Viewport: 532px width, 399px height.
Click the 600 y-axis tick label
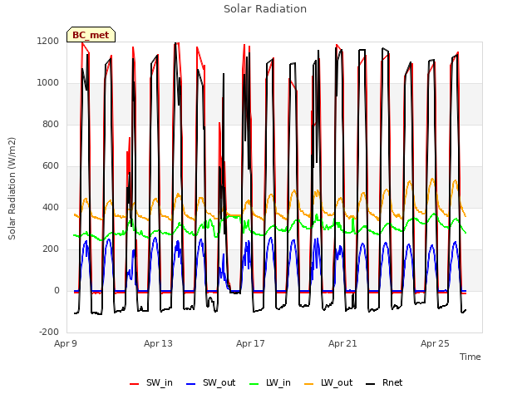pyautogui.click(x=51, y=166)
